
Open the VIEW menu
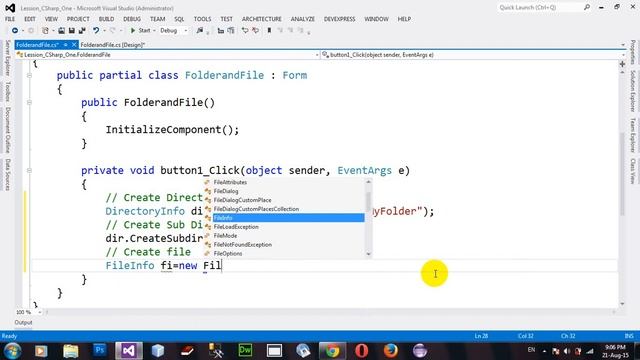51,19
